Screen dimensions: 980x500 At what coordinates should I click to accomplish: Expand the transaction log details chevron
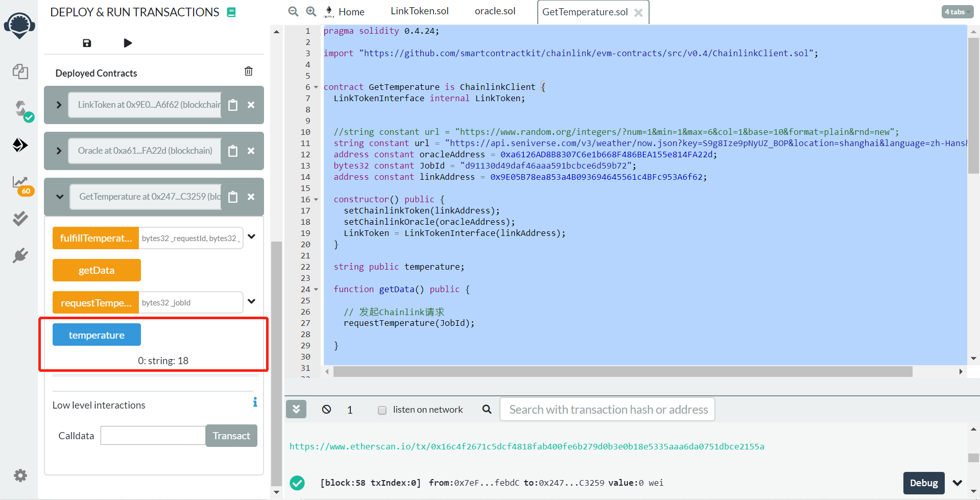[958, 483]
